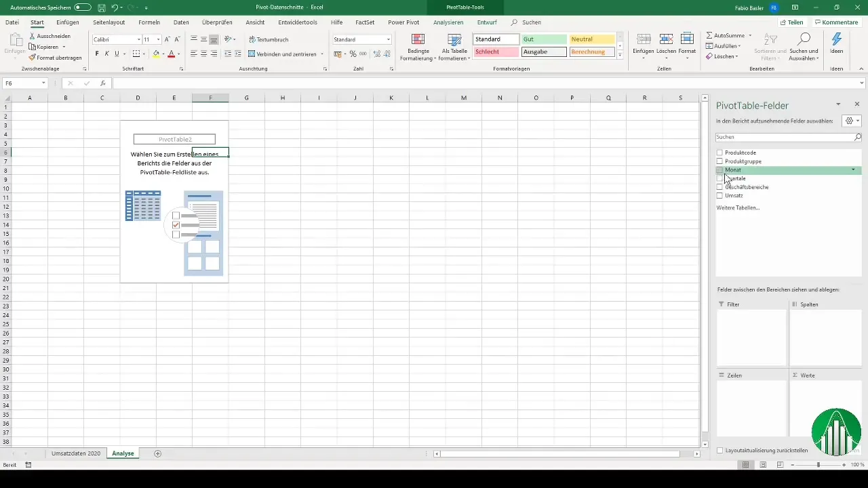The image size is (868, 488).
Task: Open the Ausfüllen dropdown
Action: pyautogui.click(x=723, y=46)
